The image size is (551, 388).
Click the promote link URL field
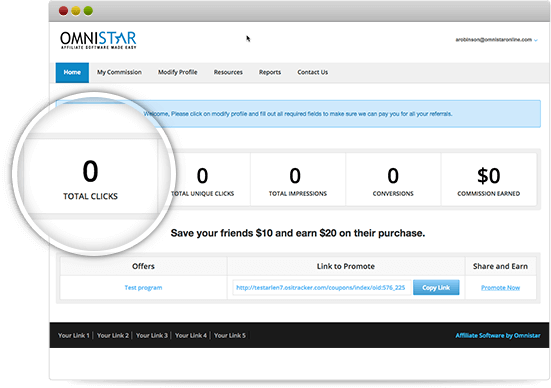click(x=321, y=287)
